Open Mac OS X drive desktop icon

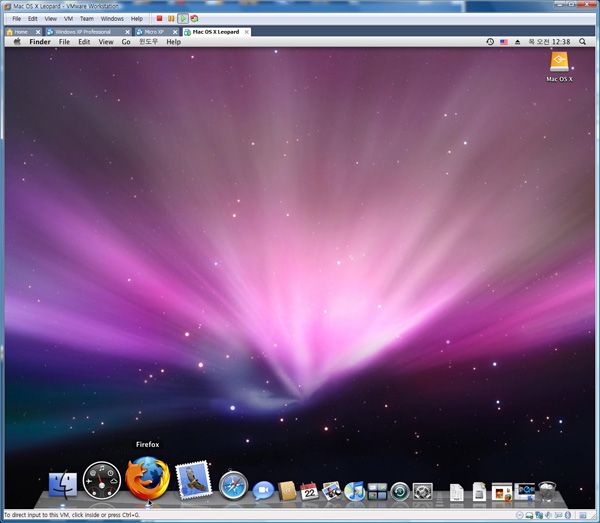tap(559, 67)
